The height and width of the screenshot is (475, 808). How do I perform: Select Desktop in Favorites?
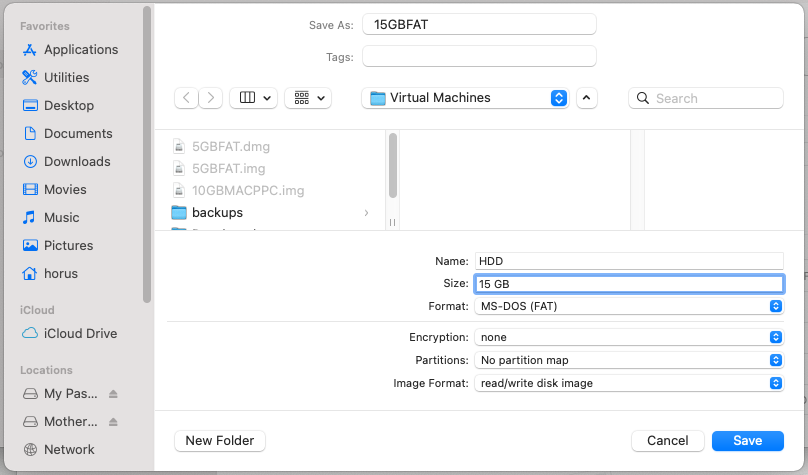pos(68,106)
